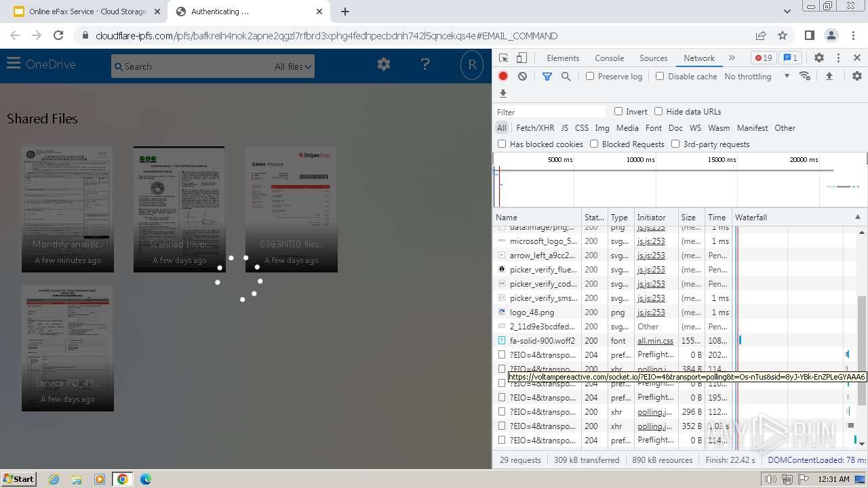Click OneDrive help question mark
868x488 pixels.
pyautogui.click(x=425, y=64)
